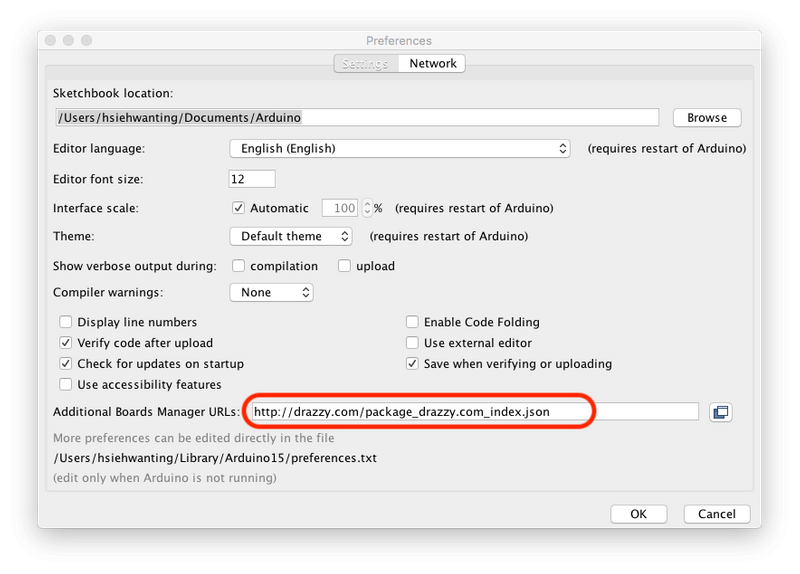
Task: Uncheck Verify code after upload
Action: coord(66,343)
